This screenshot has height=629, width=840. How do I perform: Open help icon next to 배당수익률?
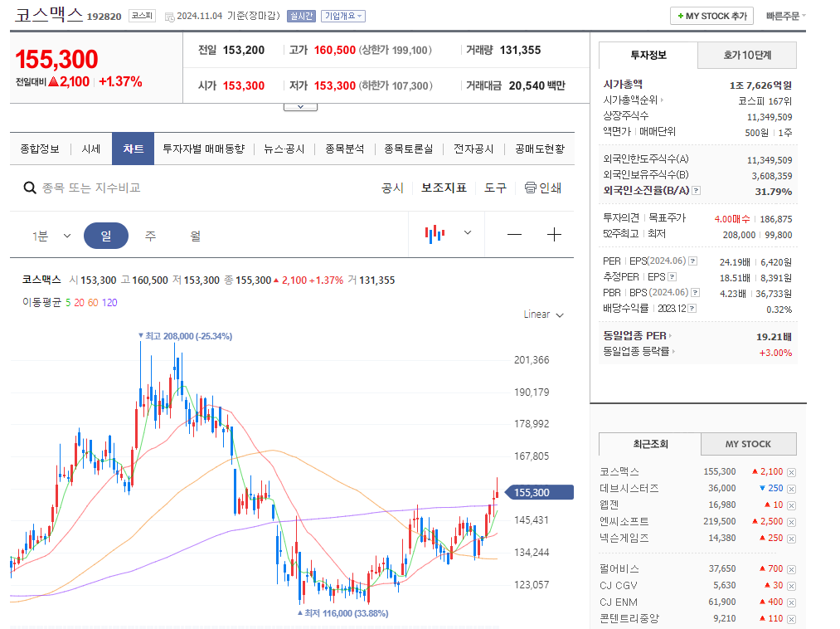[692, 309]
